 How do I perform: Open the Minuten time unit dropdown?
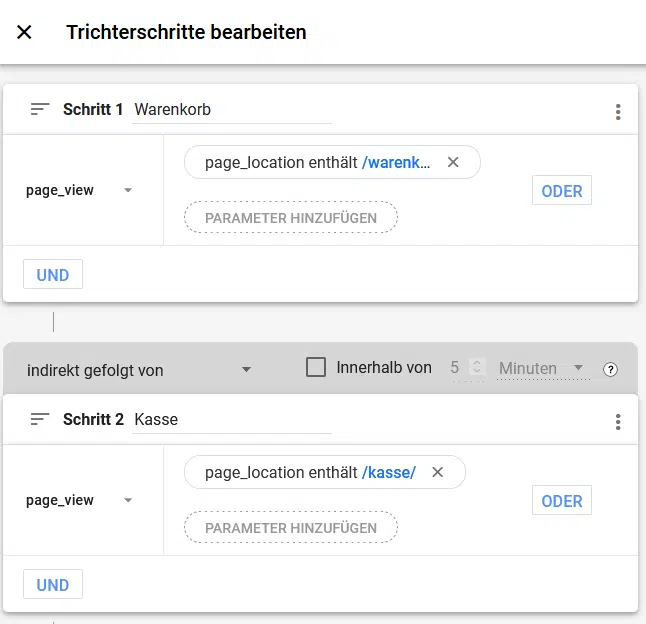[543, 368]
